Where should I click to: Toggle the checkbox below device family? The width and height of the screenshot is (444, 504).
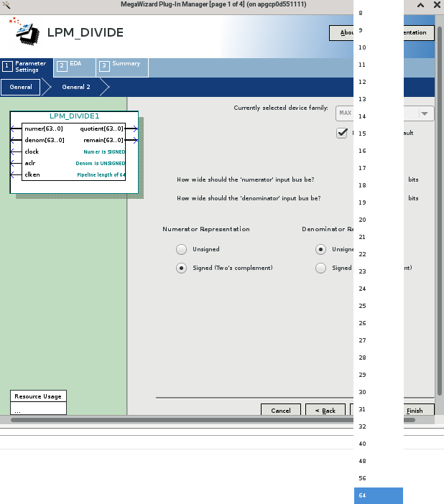pyautogui.click(x=342, y=133)
